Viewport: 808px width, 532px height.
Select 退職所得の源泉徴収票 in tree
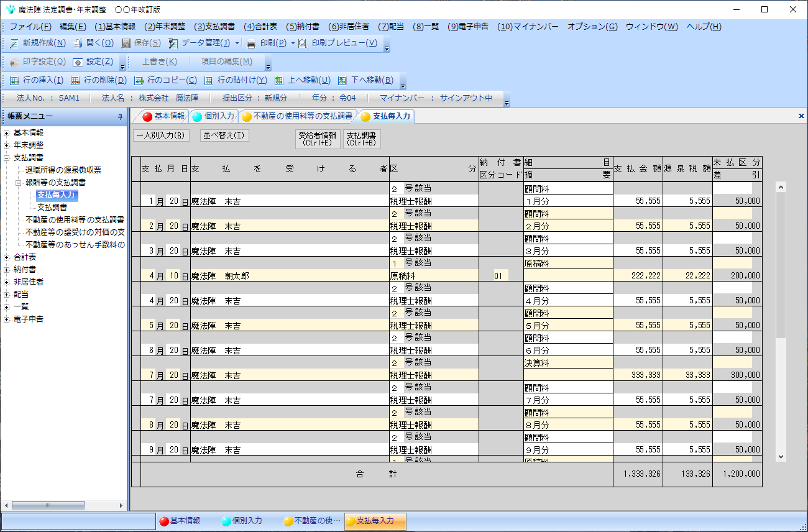63,170
